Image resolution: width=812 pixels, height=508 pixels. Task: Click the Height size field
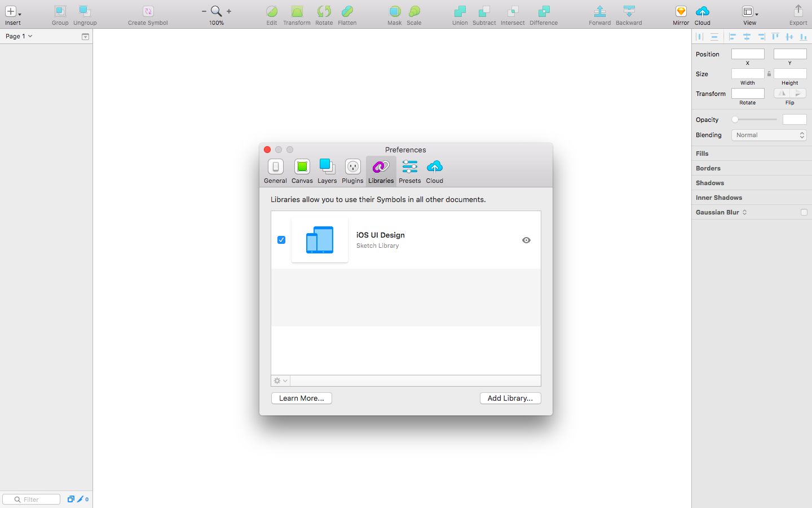[790, 74]
